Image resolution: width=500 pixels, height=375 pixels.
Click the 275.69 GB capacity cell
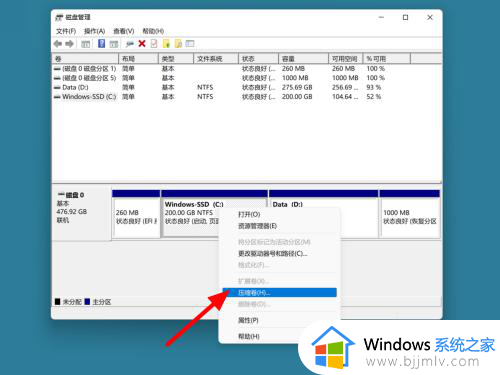(x=297, y=87)
